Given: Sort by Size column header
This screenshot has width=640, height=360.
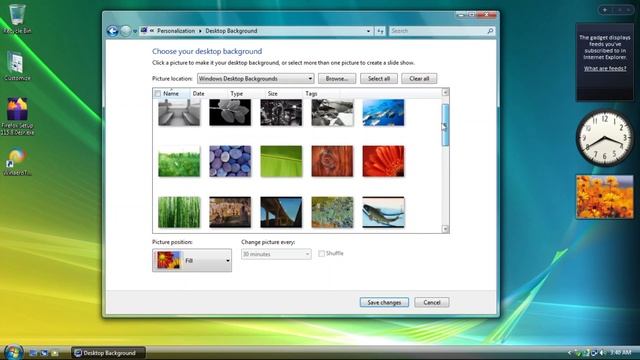Looking at the screenshot, I should pyautogui.click(x=273, y=94).
